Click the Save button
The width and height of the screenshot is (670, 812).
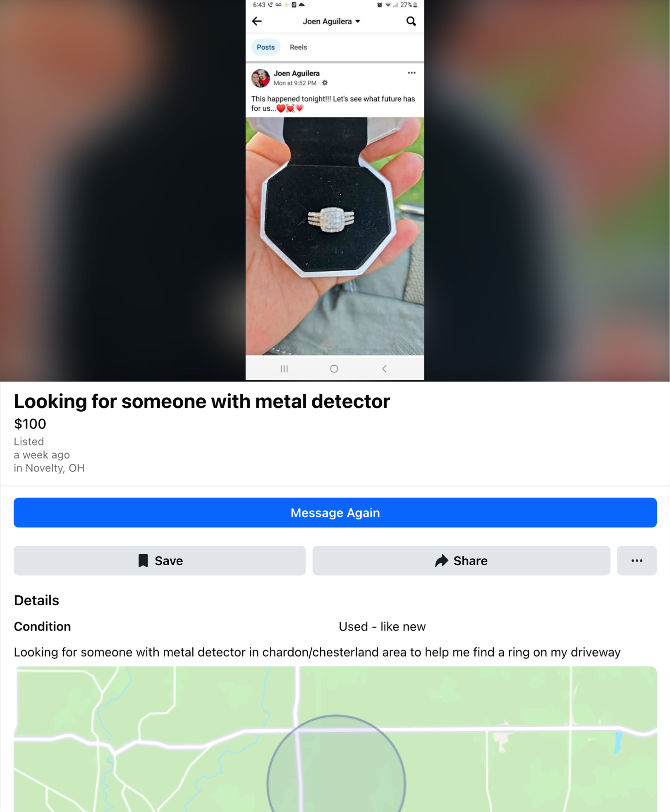[x=160, y=561]
